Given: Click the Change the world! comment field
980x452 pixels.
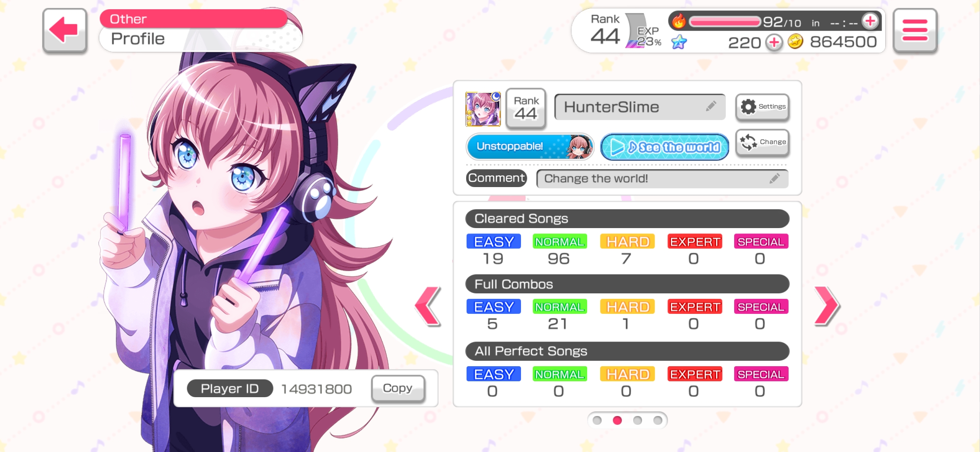Looking at the screenshot, I should (662, 179).
